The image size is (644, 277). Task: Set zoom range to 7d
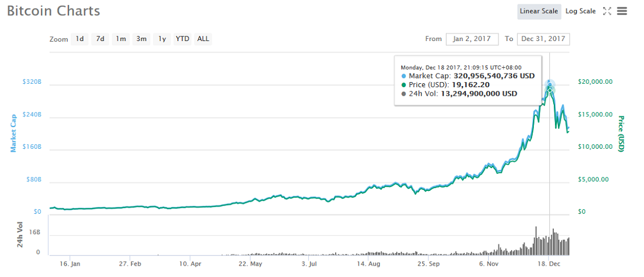pyautogui.click(x=100, y=39)
